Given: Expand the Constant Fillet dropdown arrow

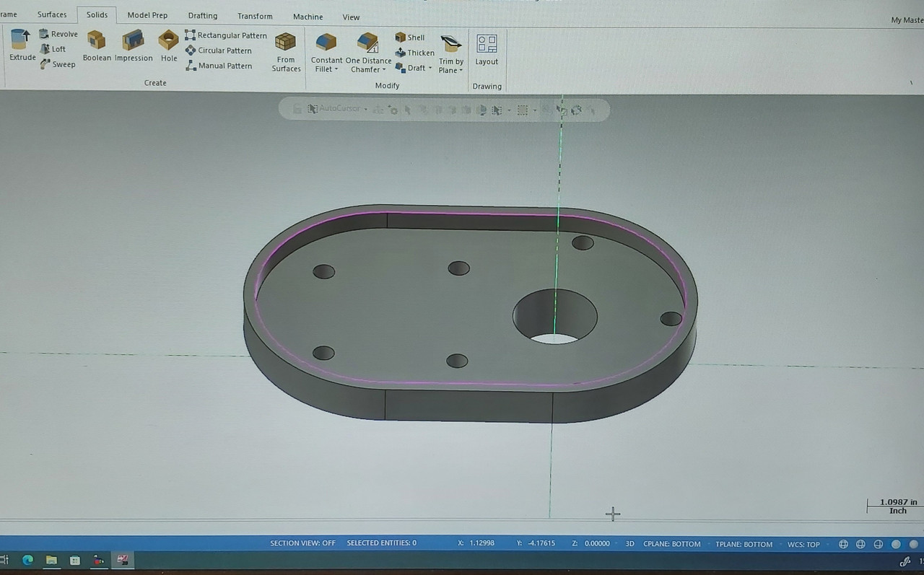Looking at the screenshot, I should 336,70.
